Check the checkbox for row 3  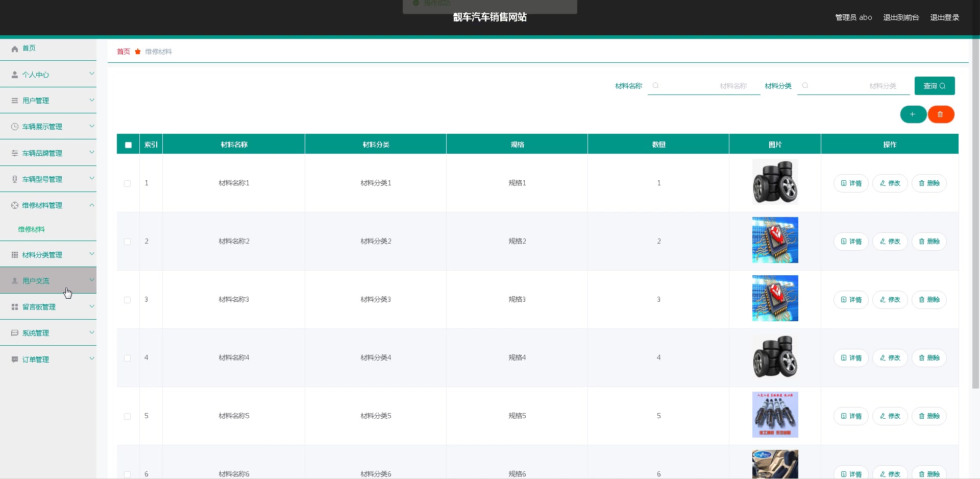[x=128, y=300]
